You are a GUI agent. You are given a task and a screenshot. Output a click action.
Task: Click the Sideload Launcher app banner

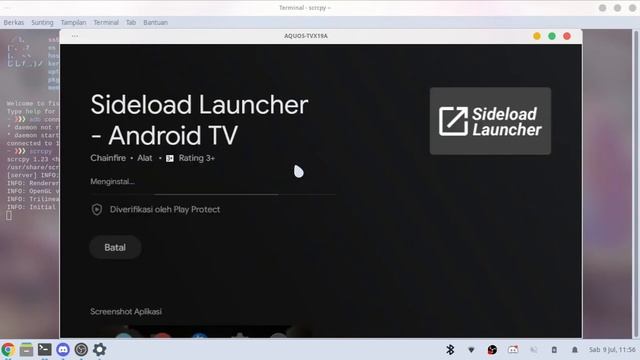490,121
